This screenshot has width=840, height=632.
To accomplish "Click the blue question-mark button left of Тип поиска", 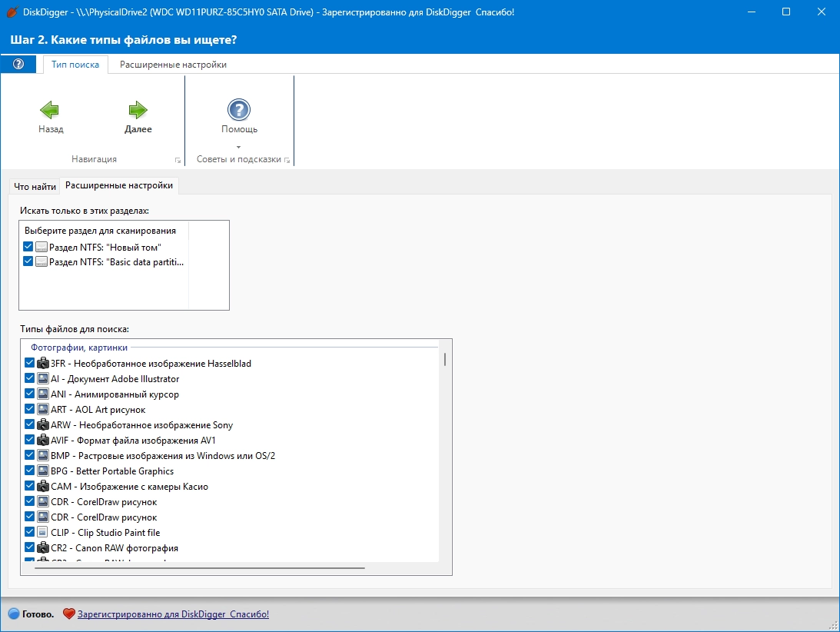I will (18, 65).
